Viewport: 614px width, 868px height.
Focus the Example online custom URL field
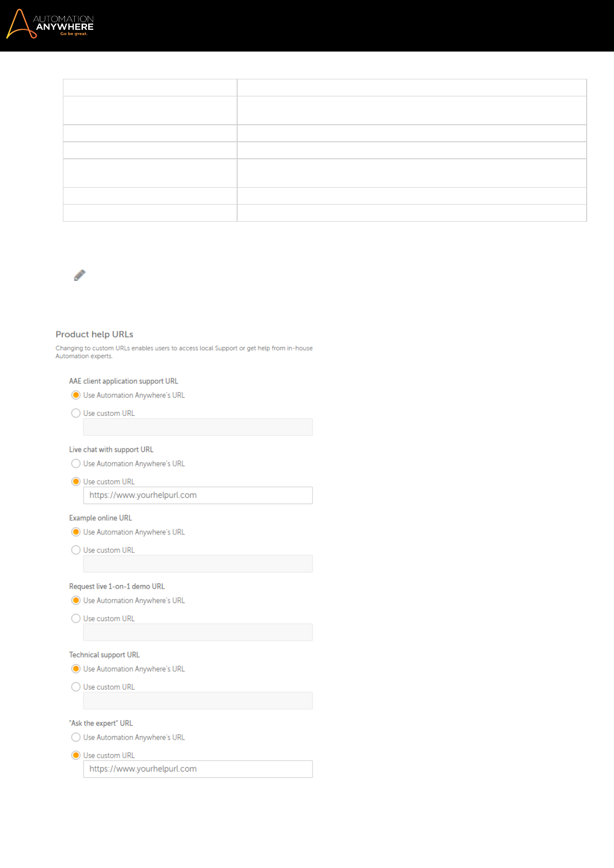(198, 564)
